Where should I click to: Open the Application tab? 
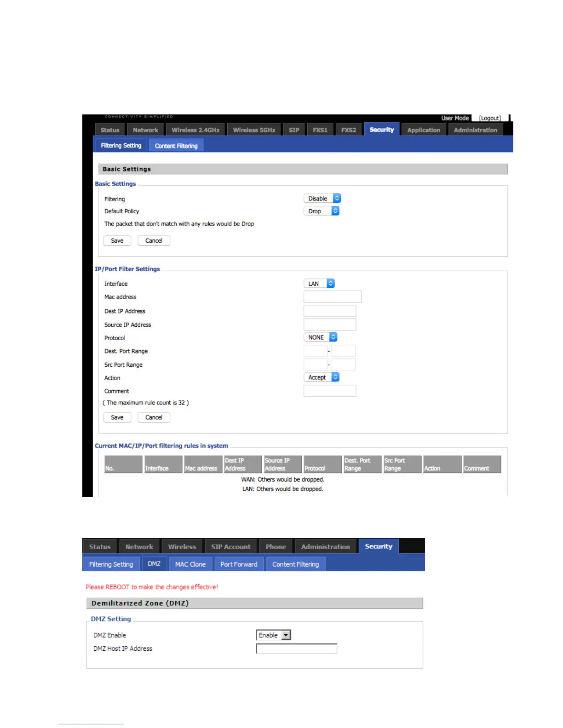424,130
